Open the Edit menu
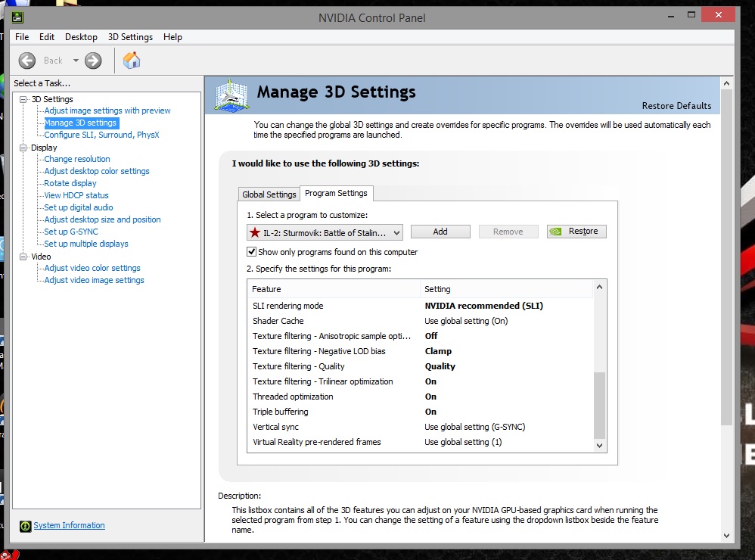755x560 pixels. (47, 37)
